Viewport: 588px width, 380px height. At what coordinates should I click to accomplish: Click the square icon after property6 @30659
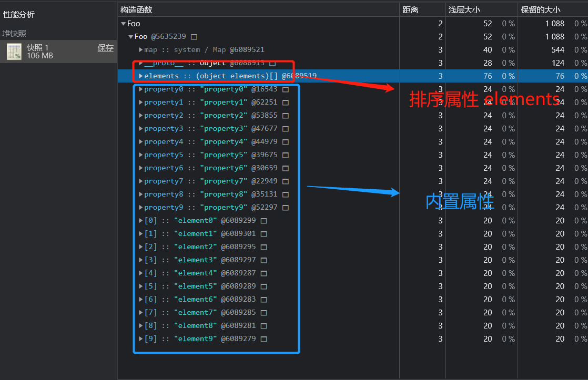pyautogui.click(x=286, y=168)
